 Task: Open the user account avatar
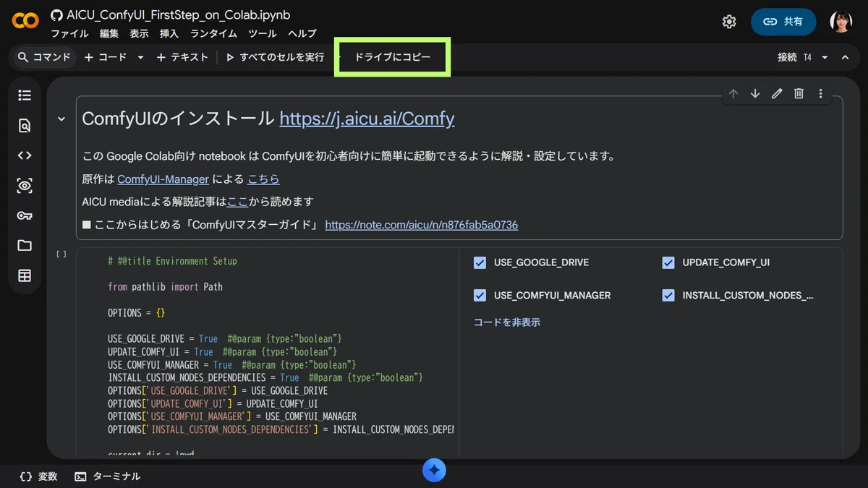841,22
